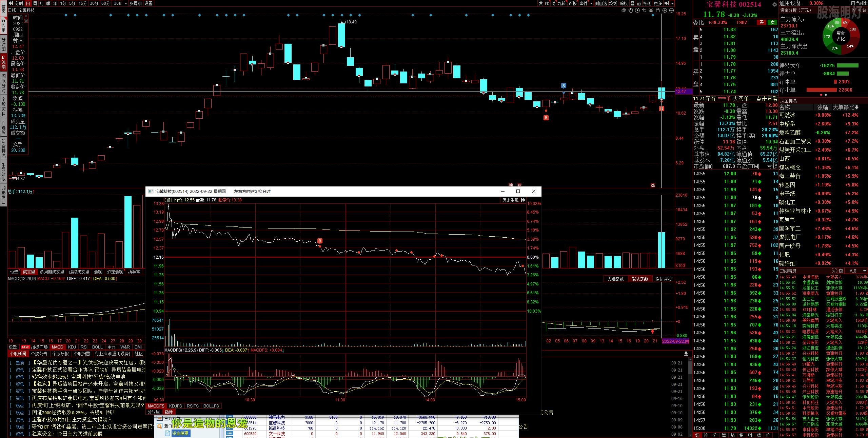Select the 筹 tab at the bottom of the quote panel

pos(724,435)
